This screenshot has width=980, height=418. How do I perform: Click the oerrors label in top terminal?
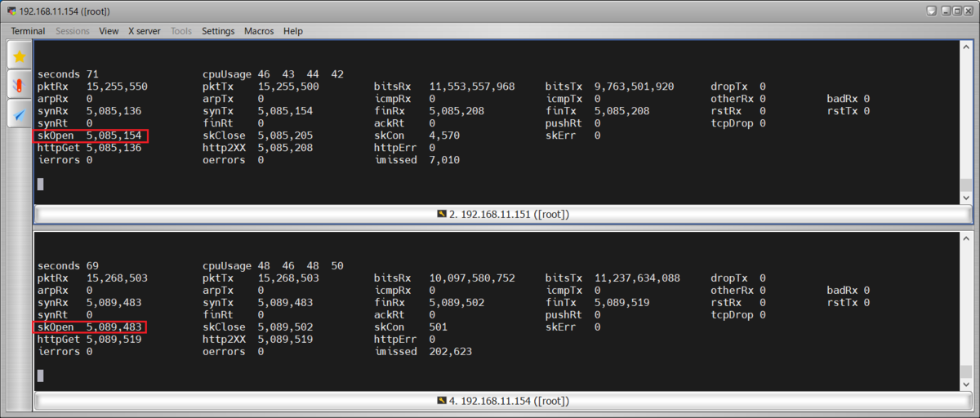point(224,160)
